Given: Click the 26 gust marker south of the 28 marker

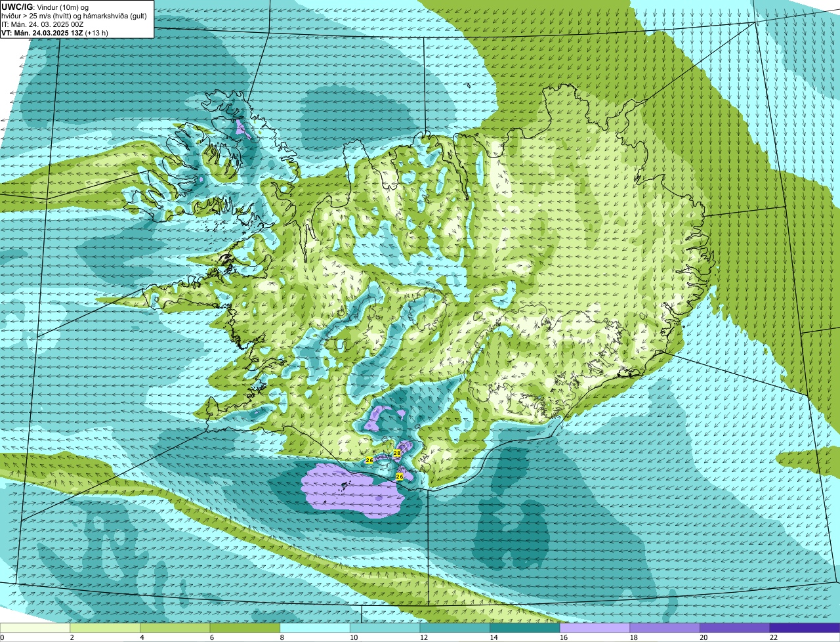Looking at the screenshot, I should [x=400, y=477].
